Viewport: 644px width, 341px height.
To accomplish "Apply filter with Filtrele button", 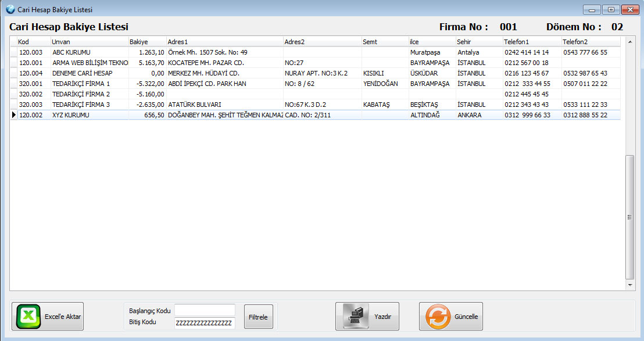I will (258, 317).
